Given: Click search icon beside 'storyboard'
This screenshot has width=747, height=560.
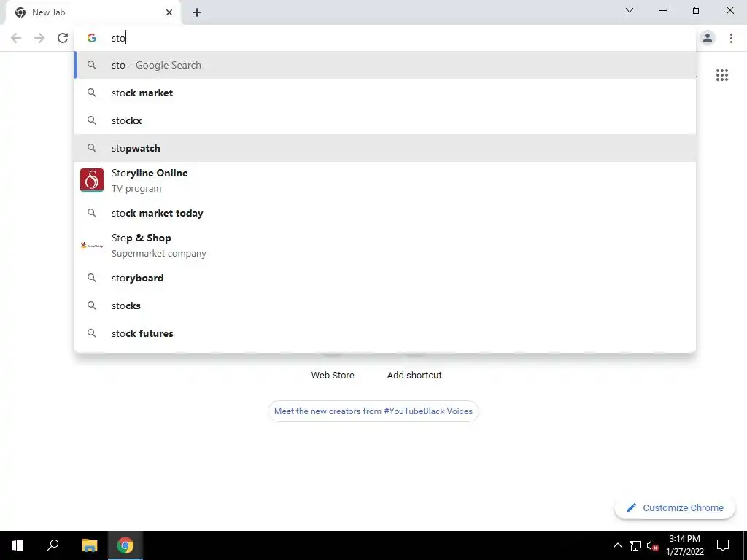Looking at the screenshot, I should [92, 278].
